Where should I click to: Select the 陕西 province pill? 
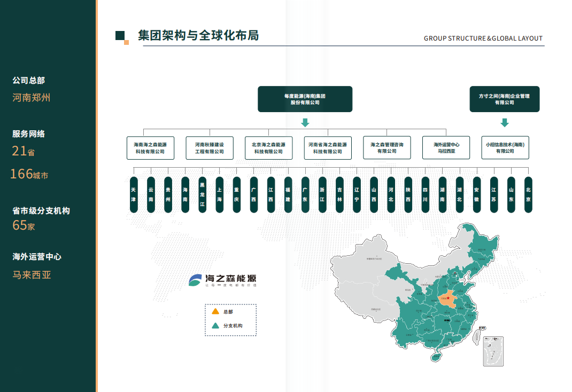point(408,194)
